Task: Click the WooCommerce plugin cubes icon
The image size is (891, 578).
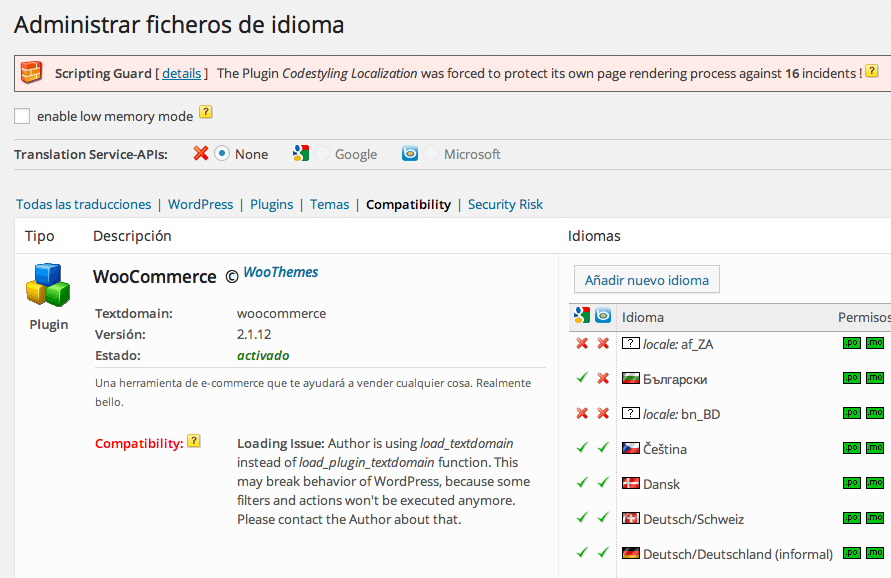Action: pos(48,285)
